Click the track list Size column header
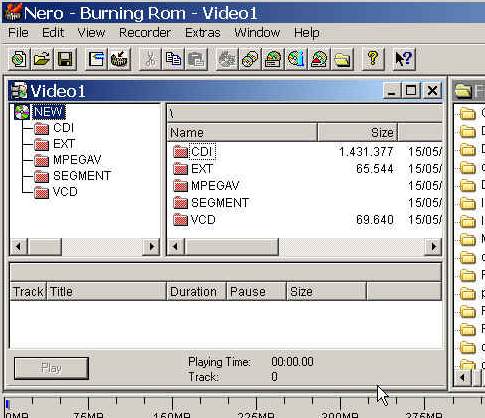Viewport: 485px width, 418px height. tap(327, 292)
